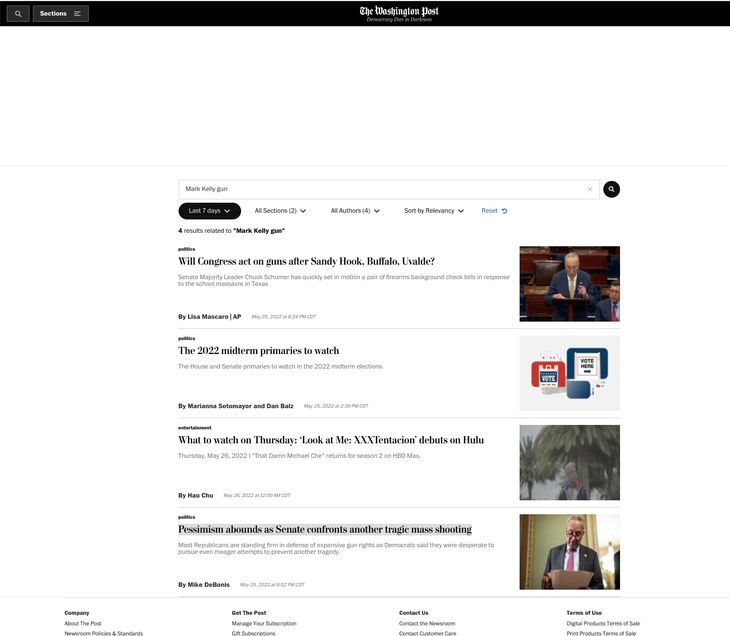Open Pessimism abounds as Senate article
Screen dimensions: 730x636
(324, 530)
